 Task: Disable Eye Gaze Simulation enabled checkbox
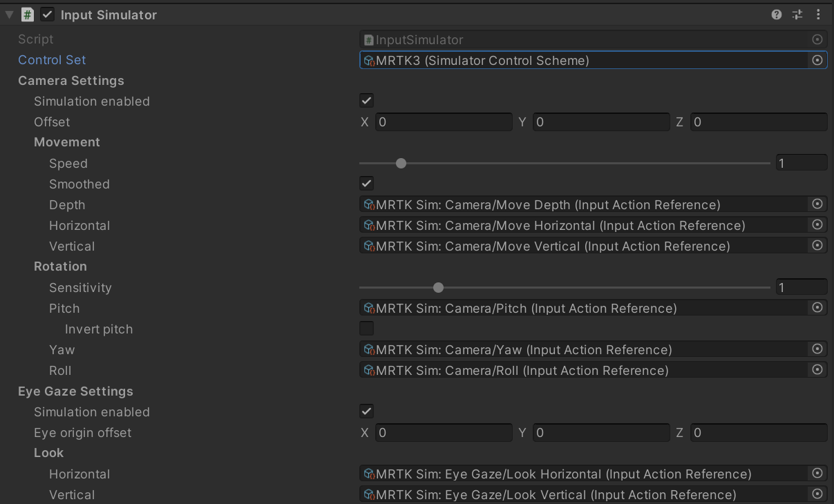367,411
